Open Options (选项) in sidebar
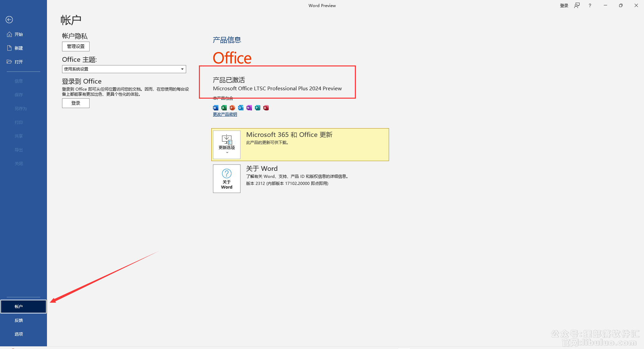The image size is (644, 349). click(x=23, y=334)
